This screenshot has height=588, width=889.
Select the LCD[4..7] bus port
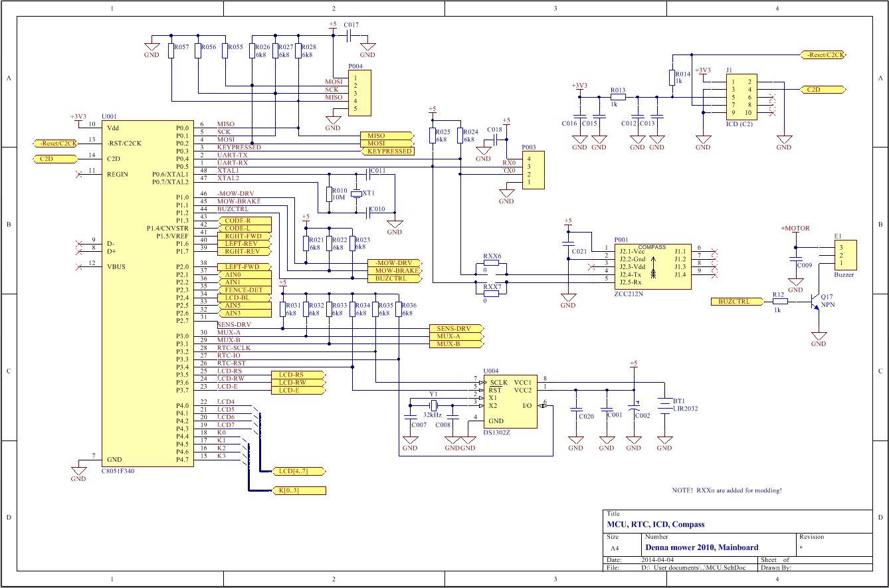pos(299,471)
